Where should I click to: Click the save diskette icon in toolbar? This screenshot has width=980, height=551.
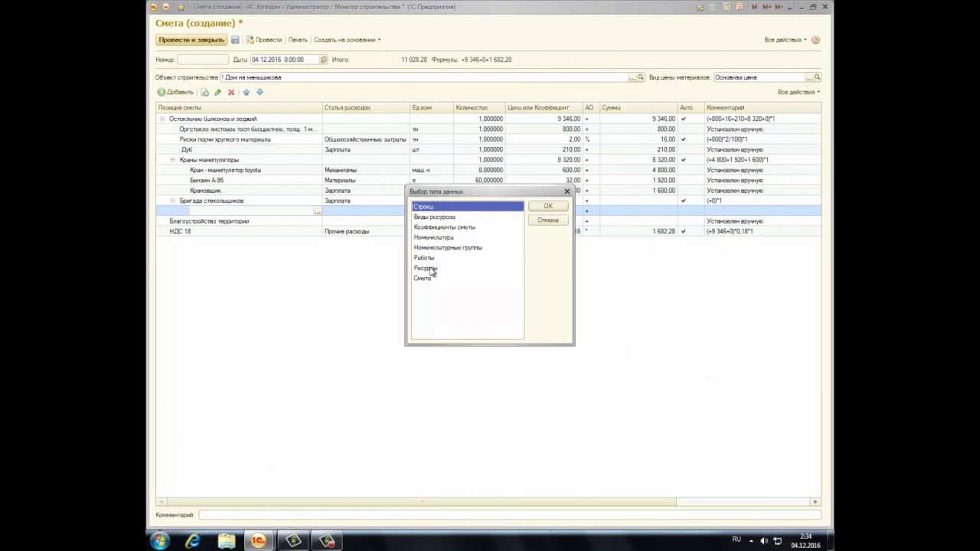tap(235, 40)
